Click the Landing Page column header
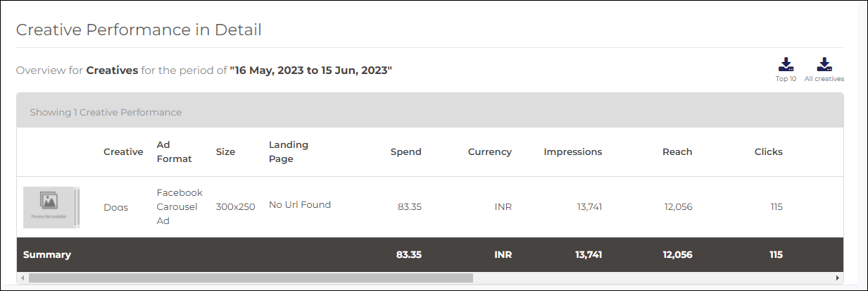This screenshot has height=291, width=868. click(289, 151)
